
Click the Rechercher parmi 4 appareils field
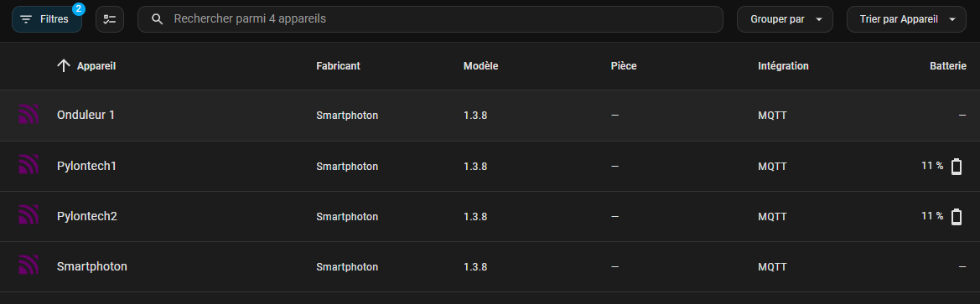point(430,19)
